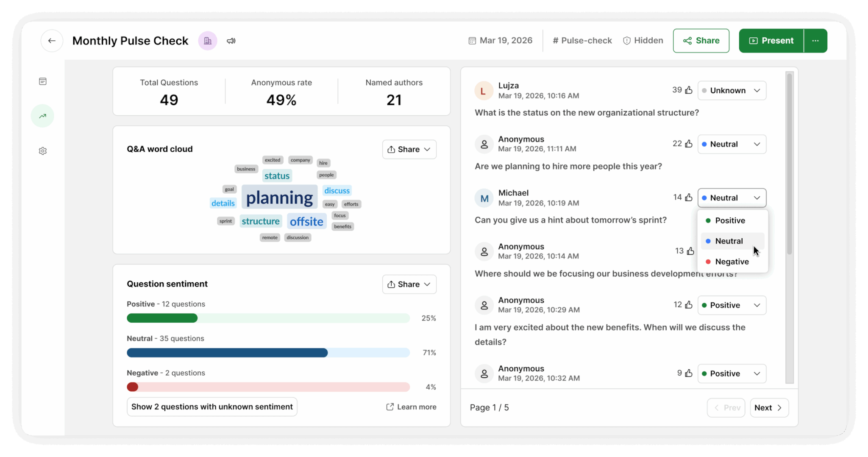Select Negative sentiment in the open menu
The image size is (868, 457).
(732, 262)
